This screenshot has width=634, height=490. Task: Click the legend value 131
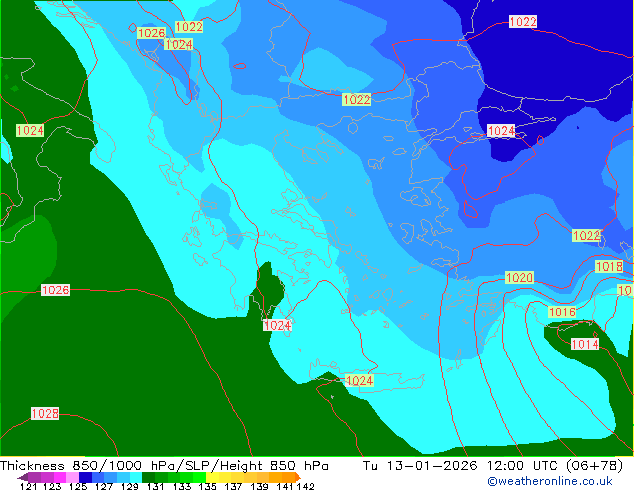(155, 486)
